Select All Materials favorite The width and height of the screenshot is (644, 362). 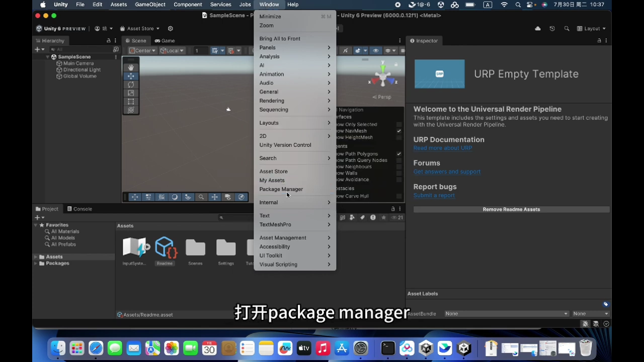click(65, 231)
